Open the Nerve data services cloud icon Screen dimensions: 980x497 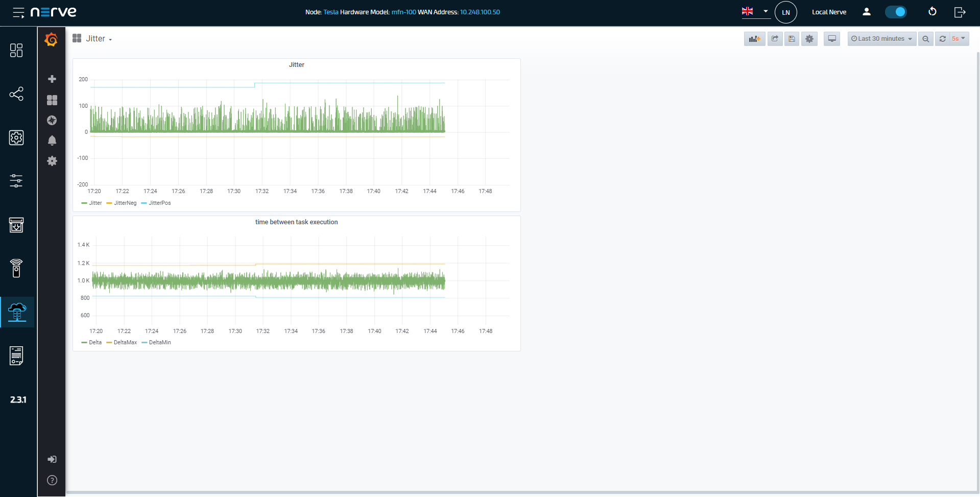click(x=17, y=312)
